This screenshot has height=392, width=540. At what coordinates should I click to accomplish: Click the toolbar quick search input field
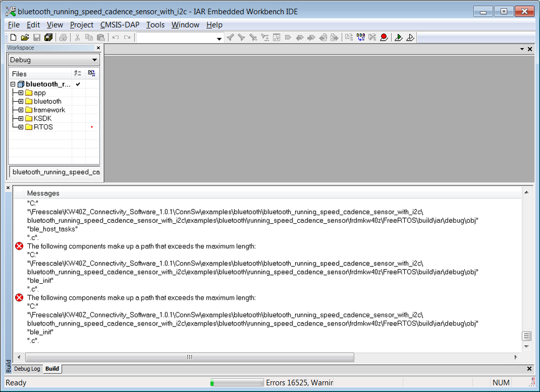pyautogui.click(x=176, y=37)
